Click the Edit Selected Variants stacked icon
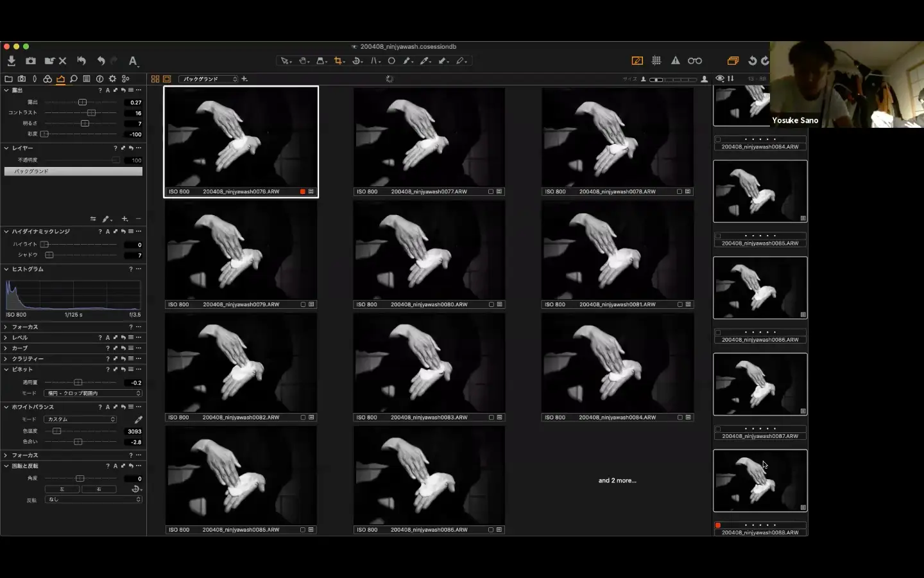924x578 pixels. 733,61
